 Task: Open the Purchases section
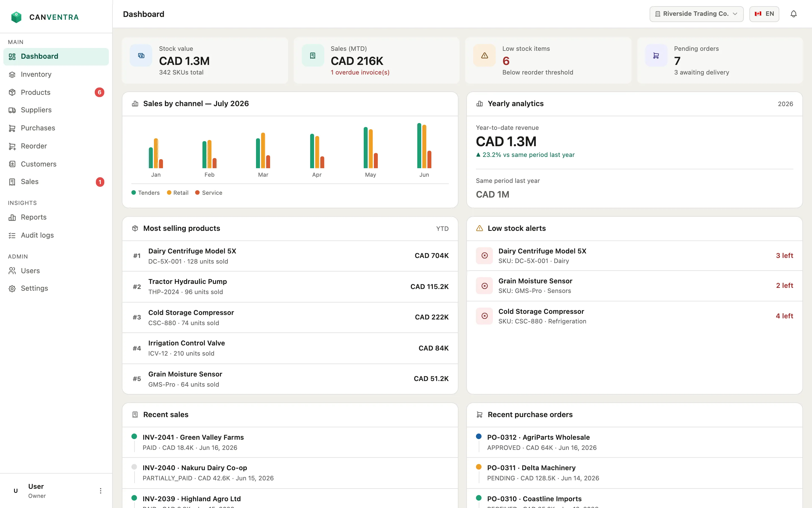click(56, 128)
